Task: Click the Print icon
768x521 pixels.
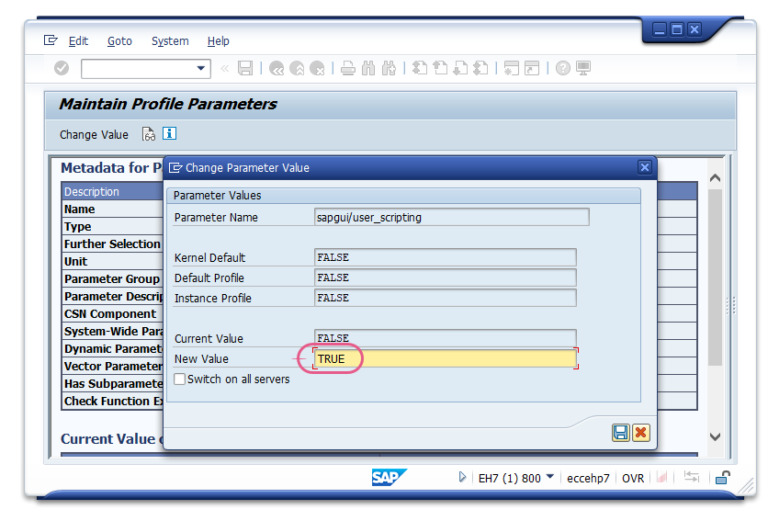Action: pyautogui.click(x=348, y=68)
